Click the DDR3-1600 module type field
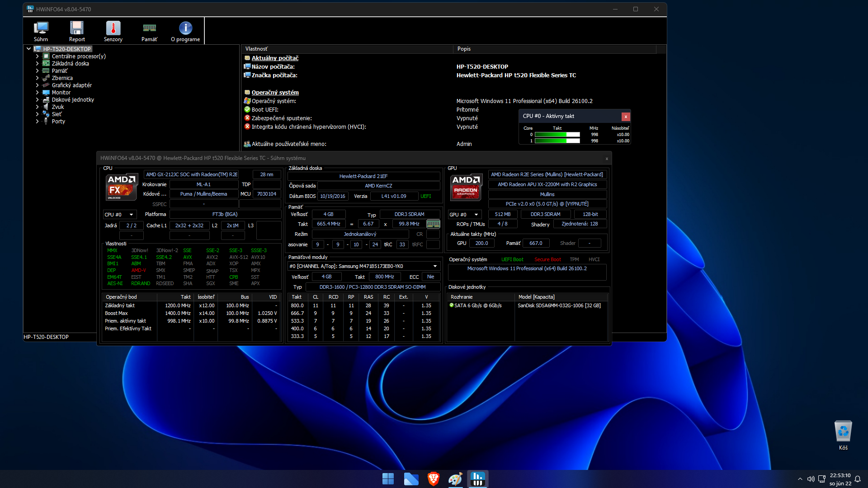 click(x=373, y=287)
